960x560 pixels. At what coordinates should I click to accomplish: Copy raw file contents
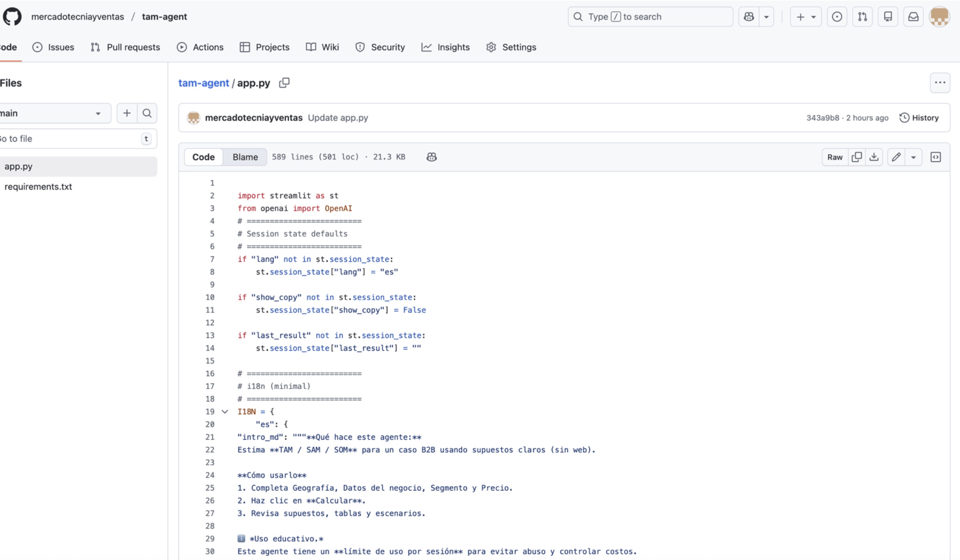coord(857,157)
